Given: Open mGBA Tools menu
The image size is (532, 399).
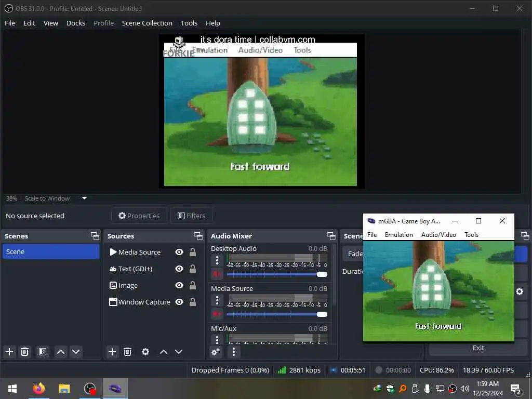Looking at the screenshot, I should (x=471, y=235).
